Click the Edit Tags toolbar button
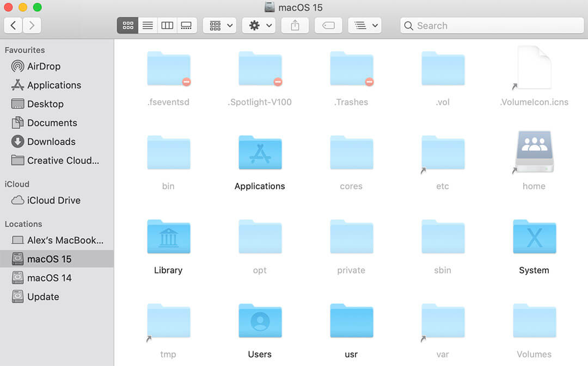The width and height of the screenshot is (588, 366). [328, 26]
